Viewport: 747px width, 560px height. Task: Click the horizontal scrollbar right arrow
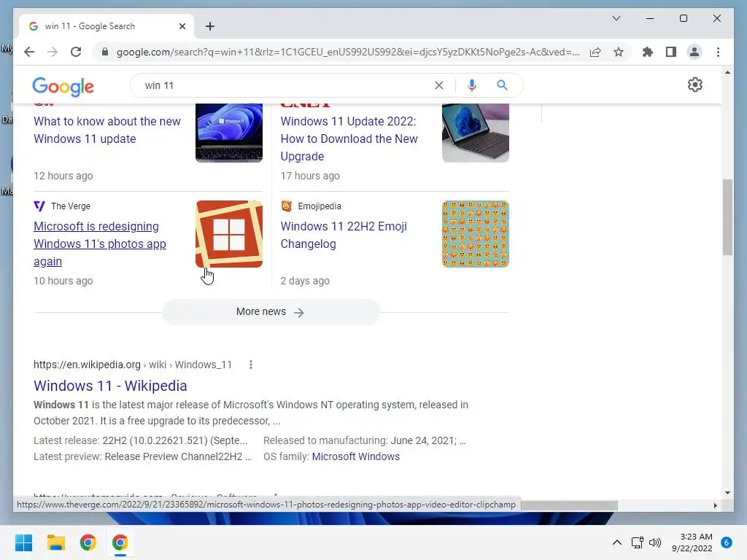(x=715, y=505)
